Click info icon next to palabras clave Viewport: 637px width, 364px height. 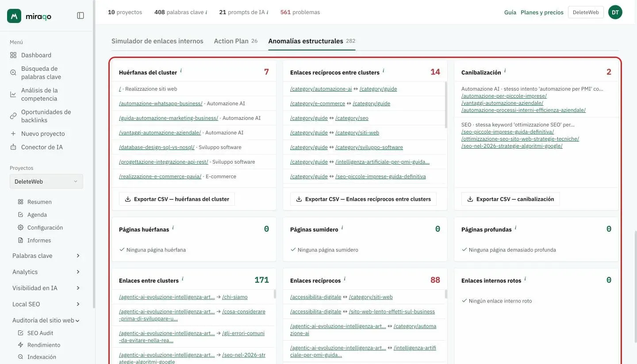[206, 12]
